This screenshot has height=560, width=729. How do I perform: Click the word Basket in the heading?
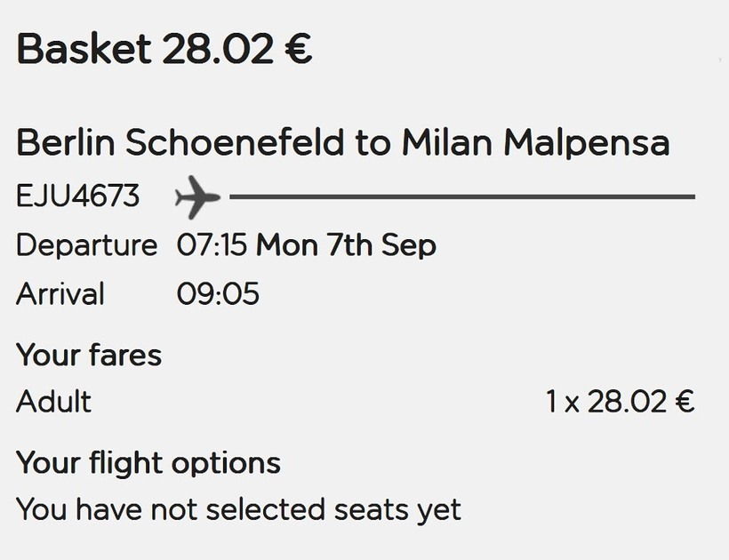[x=84, y=48]
